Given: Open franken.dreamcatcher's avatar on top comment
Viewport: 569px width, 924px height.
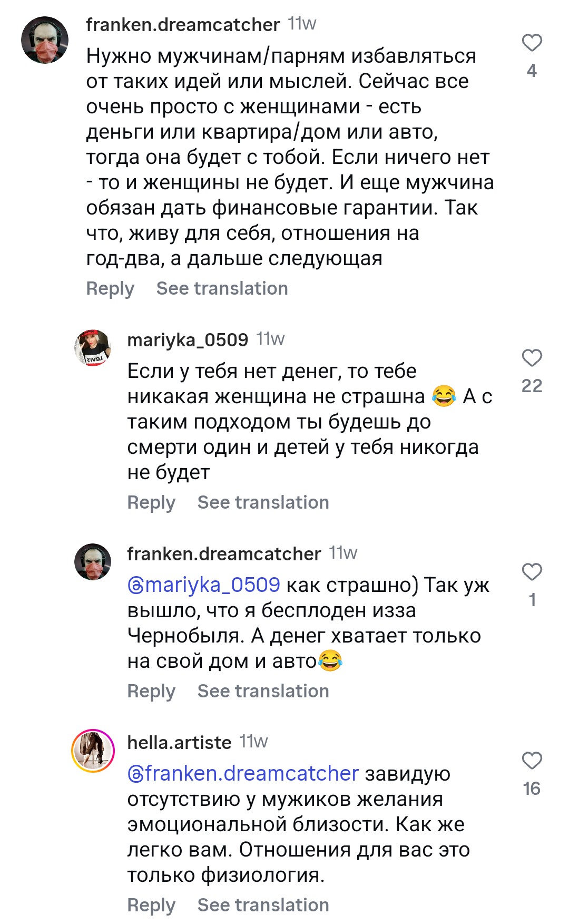Looking at the screenshot, I should coord(45,40).
